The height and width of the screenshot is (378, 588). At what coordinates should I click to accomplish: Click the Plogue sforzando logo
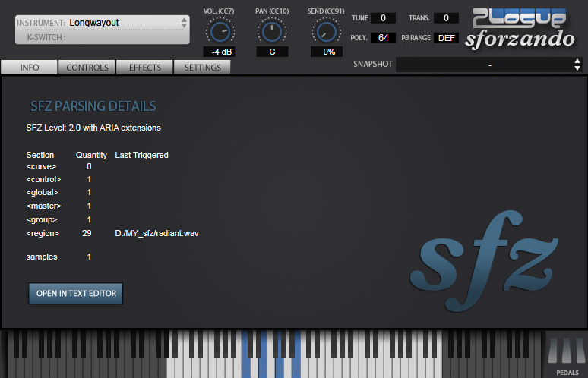point(520,29)
